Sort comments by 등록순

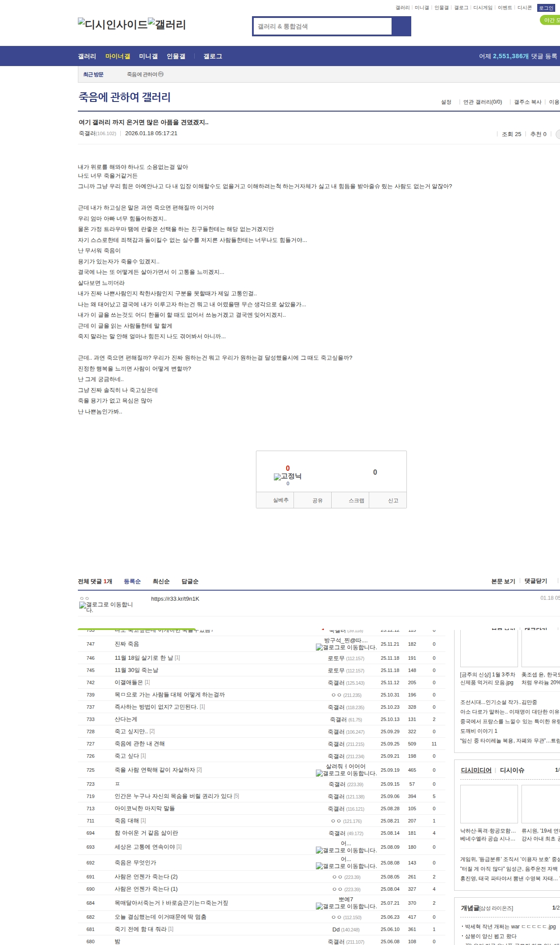coord(132,581)
